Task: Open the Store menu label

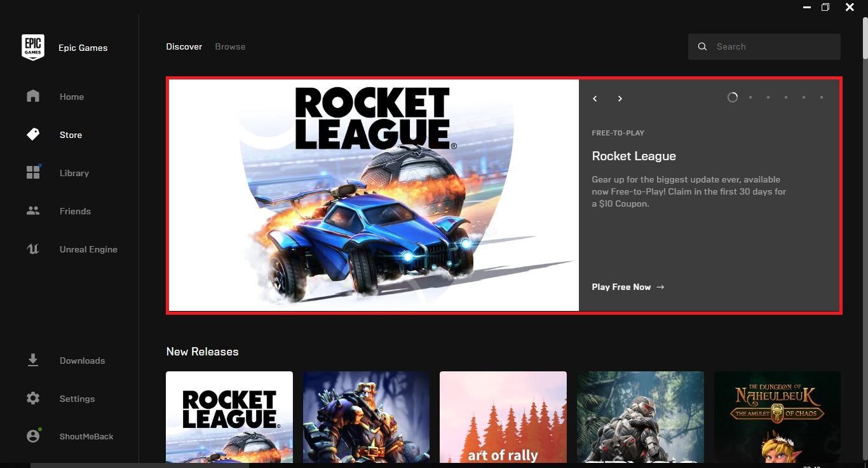Action: click(x=71, y=135)
